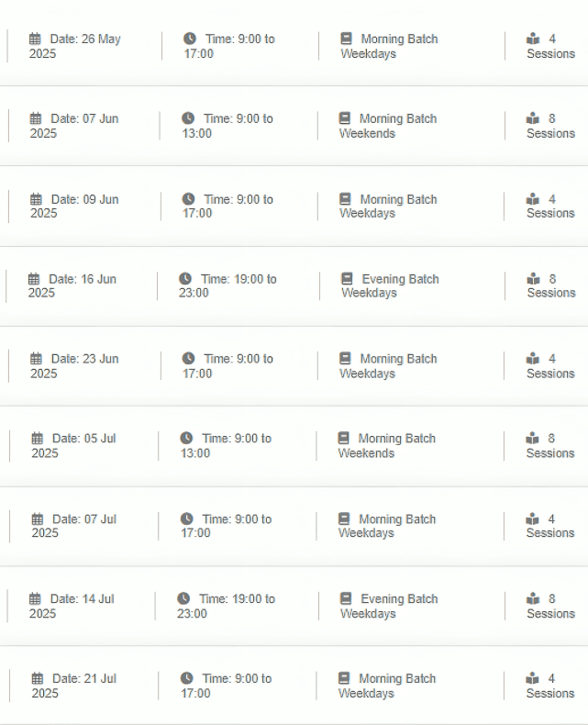Click clock icon in 16 Jun 2025 row
The height and width of the screenshot is (725, 588).
click(x=185, y=278)
